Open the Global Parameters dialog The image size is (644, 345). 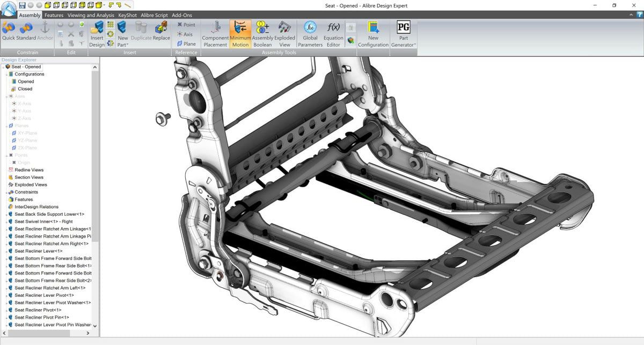[310, 34]
